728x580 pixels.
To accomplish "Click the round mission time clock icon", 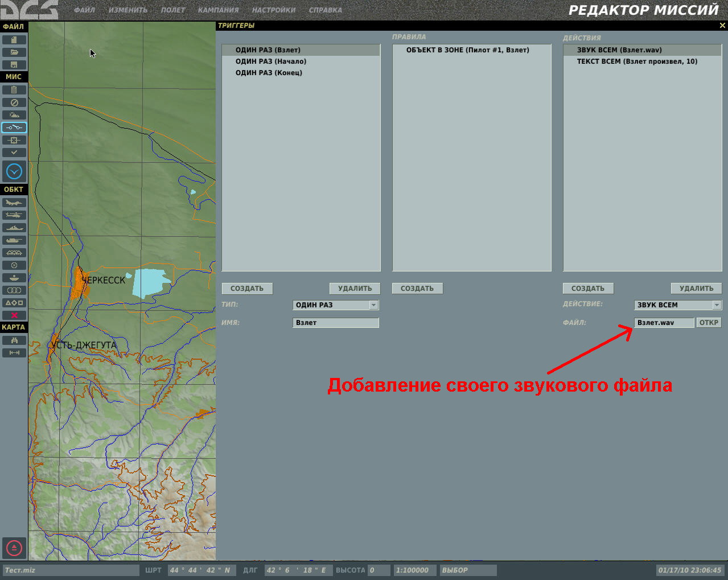I will (x=14, y=171).
